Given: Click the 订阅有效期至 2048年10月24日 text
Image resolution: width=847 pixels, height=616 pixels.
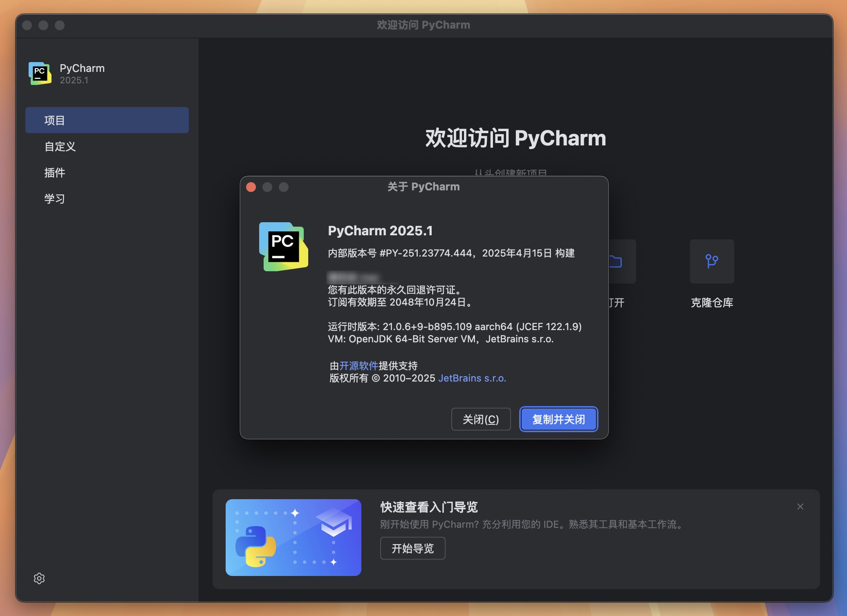Looking at the screenshot, I should [401, 302].
